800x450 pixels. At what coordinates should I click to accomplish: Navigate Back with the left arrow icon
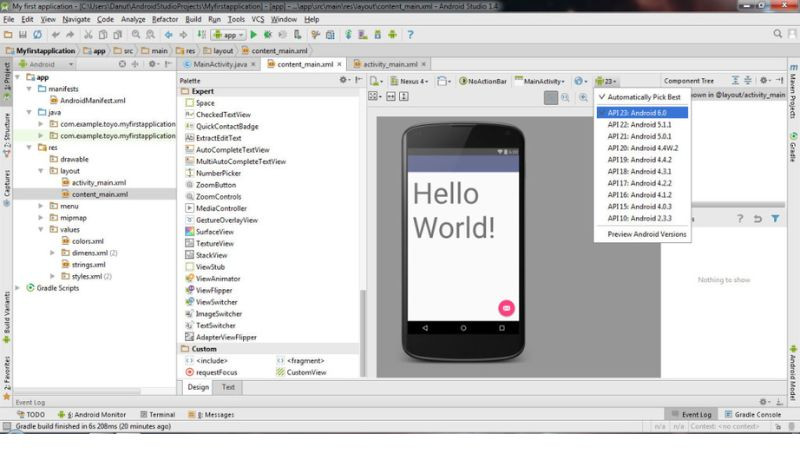[168, 35]
